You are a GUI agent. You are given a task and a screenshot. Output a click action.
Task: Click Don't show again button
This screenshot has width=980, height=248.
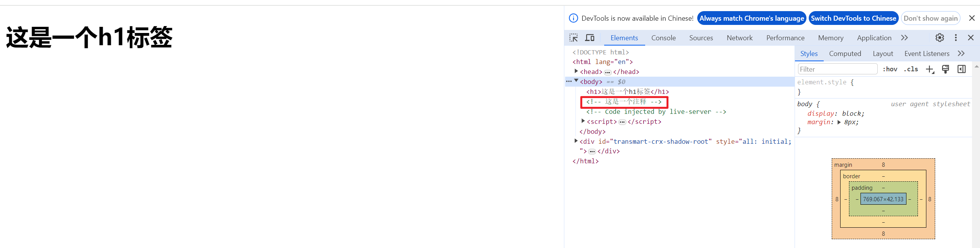pyautogui.click(x=931, y=18)
